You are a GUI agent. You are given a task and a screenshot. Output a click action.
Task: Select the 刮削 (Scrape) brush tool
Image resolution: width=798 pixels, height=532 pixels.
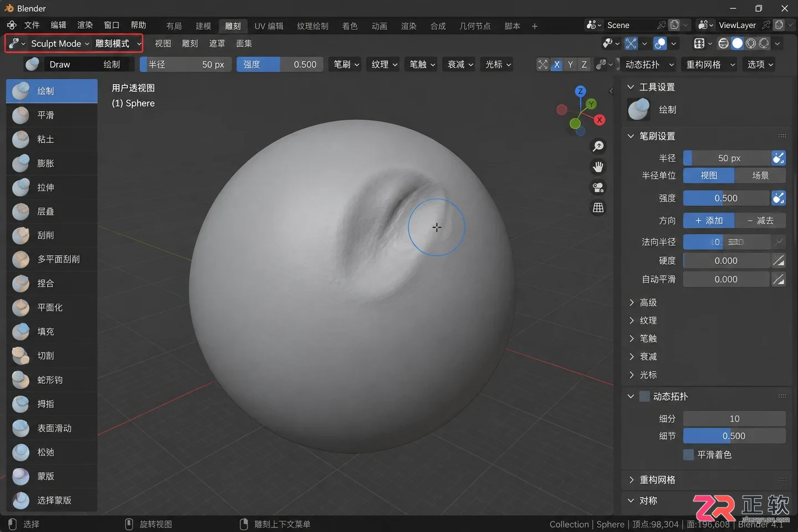tap(52, 235)
